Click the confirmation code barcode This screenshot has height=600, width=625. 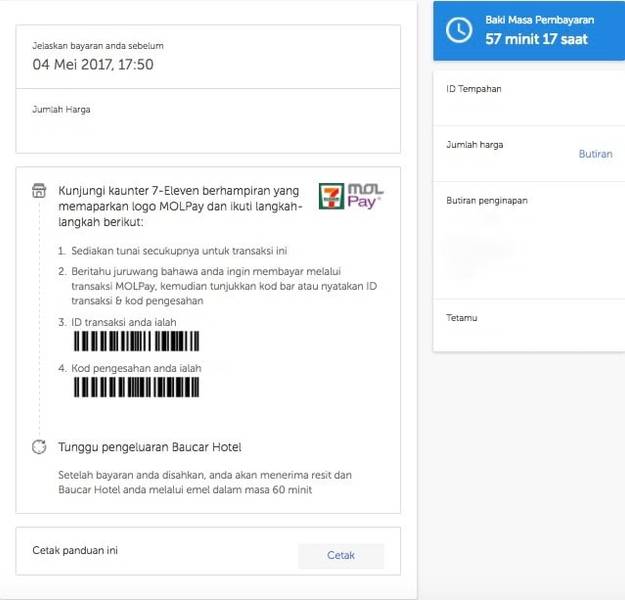(136, 387)
